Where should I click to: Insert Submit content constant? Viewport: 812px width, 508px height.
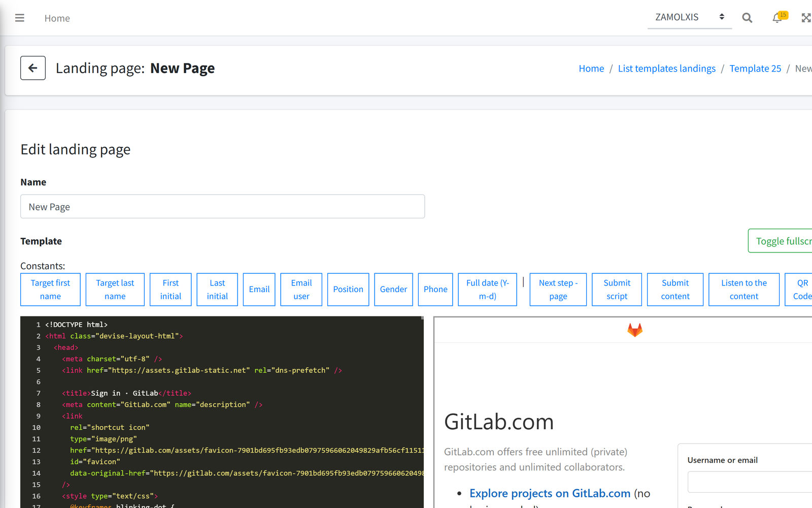tap(675, 290)
